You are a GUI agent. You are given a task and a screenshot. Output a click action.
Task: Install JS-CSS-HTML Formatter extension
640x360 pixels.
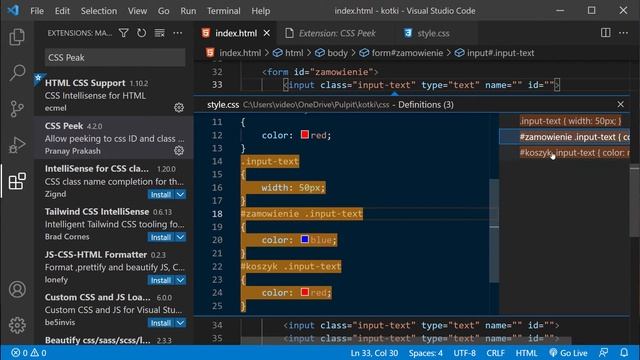[x=161, y=280]
